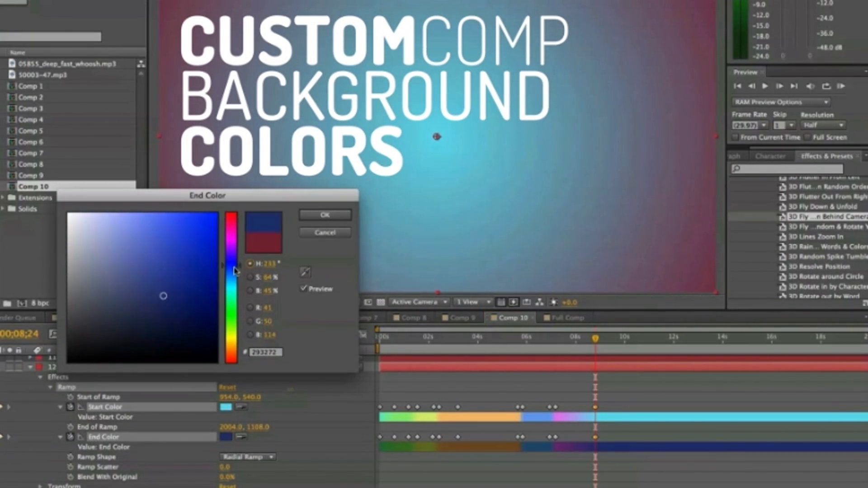This screenshot has width=868, height=488.
Task: Jump to first frame in Preview panel
Action: coord(737,86)
